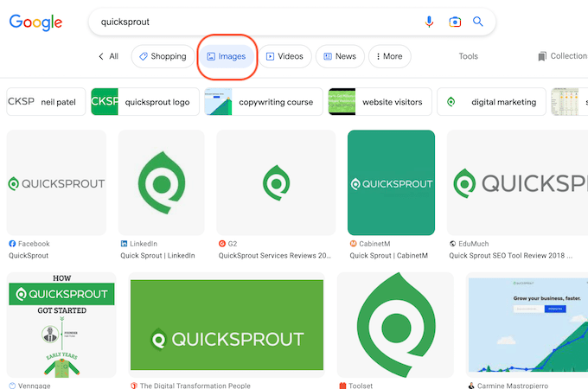Image resolution: width=588 pixels, height=389 pixels.
Task: Open the Tools filter options
Action: pos(469,56)
